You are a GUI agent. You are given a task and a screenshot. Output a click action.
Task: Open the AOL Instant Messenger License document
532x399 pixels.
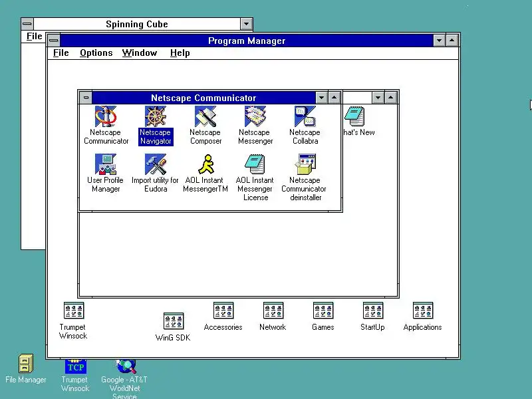pyautogui.click(x=255, y=164)
